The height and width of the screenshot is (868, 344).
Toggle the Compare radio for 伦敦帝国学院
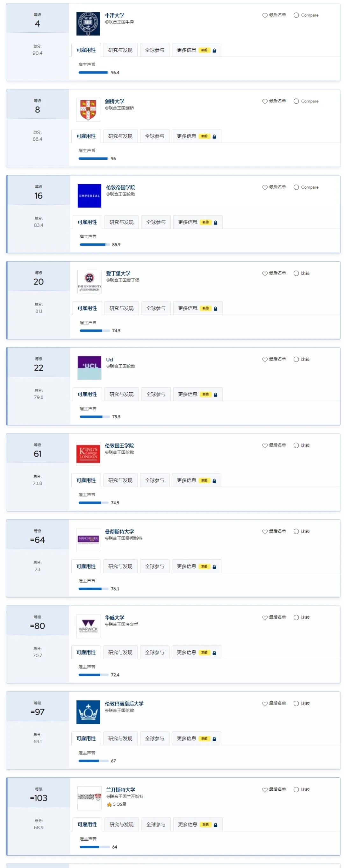tap(296, 187)
